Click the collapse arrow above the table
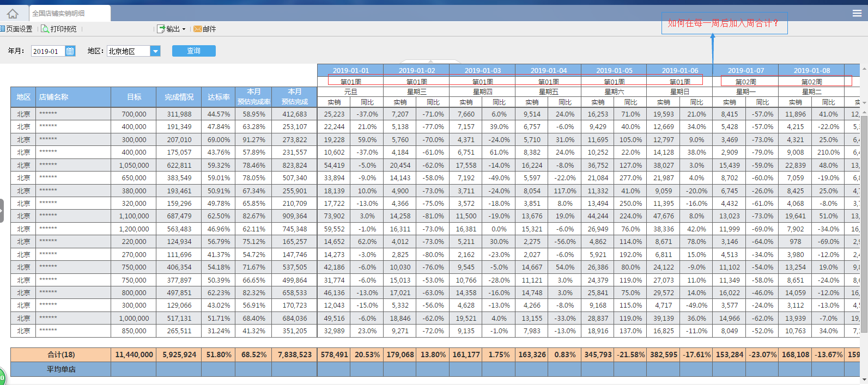This screenshot has width=868, height=385. pyautogui.click(x=430, y=62)
